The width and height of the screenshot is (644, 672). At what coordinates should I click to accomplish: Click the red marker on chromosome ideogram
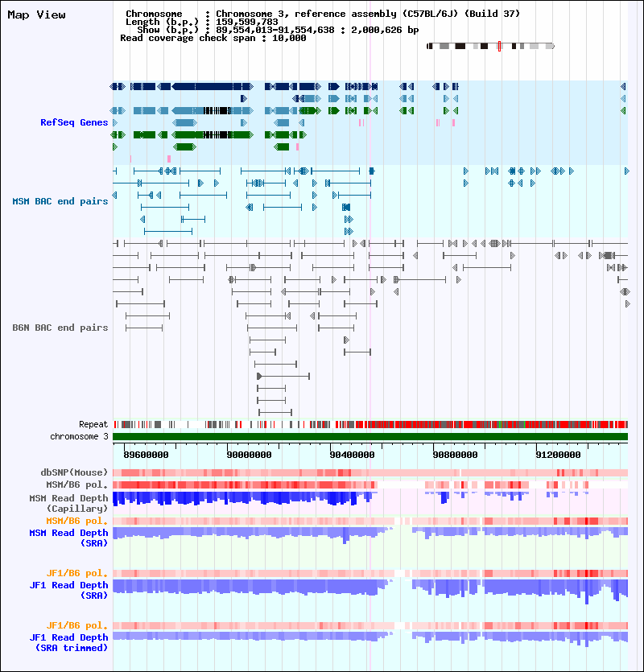click(x=500, y=46)
